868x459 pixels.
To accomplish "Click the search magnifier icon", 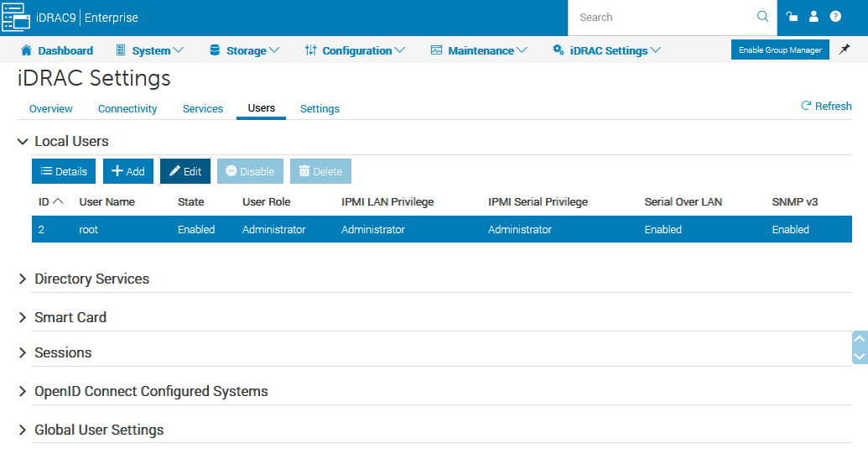I will click(x=762, y=17).
